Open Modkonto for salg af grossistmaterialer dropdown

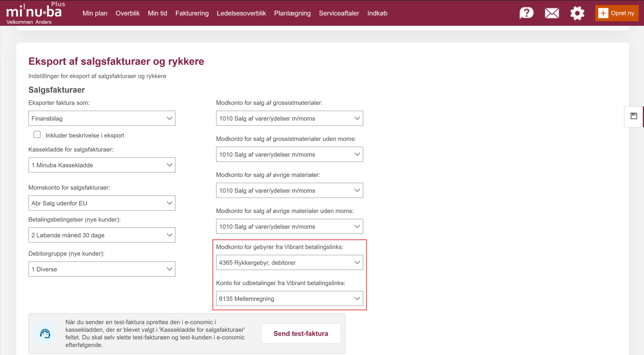289,119
